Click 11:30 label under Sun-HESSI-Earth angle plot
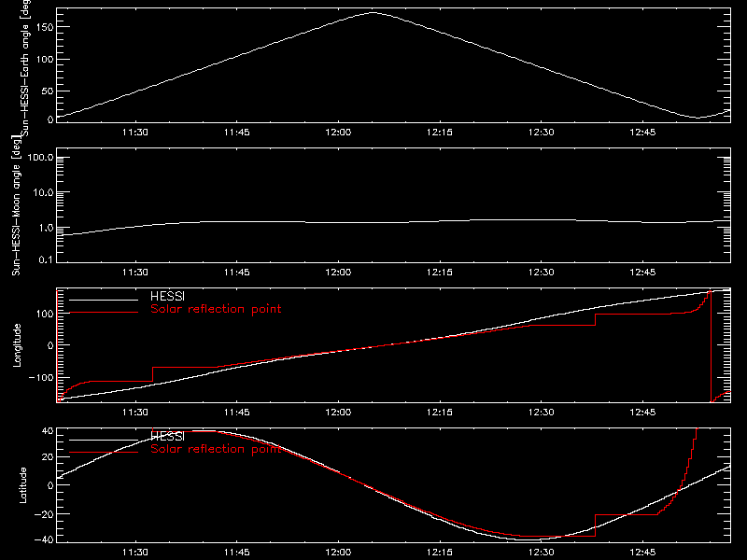The image size is (747, 560). point(135,133)
